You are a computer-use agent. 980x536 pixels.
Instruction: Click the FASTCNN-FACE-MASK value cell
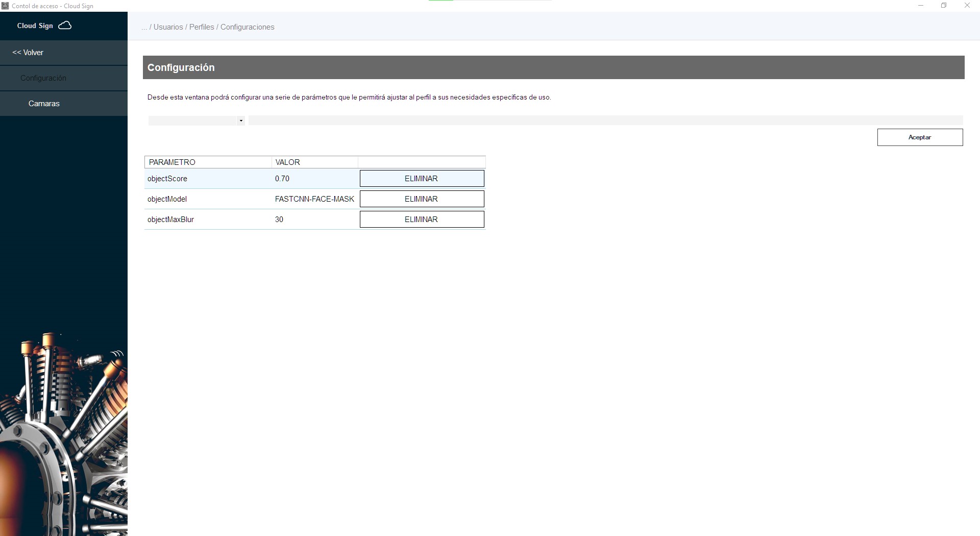(x=314, y=199)
